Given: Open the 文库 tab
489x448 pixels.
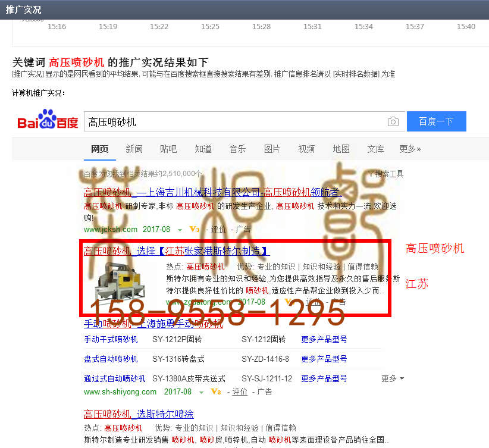Looking at the screenshot, I should click(375, 149).
